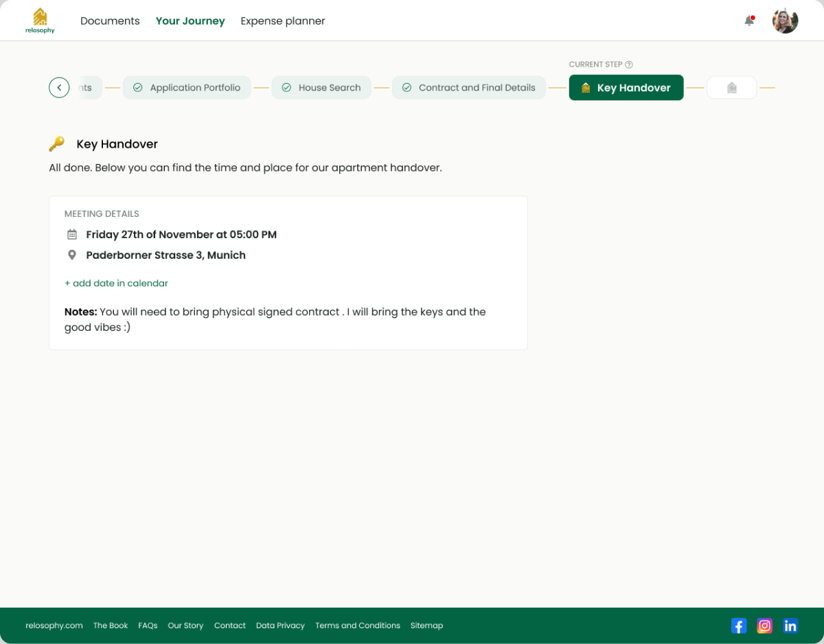Open the Contact footer link
This screenshot has width=824, height=644.
point(230,625)
